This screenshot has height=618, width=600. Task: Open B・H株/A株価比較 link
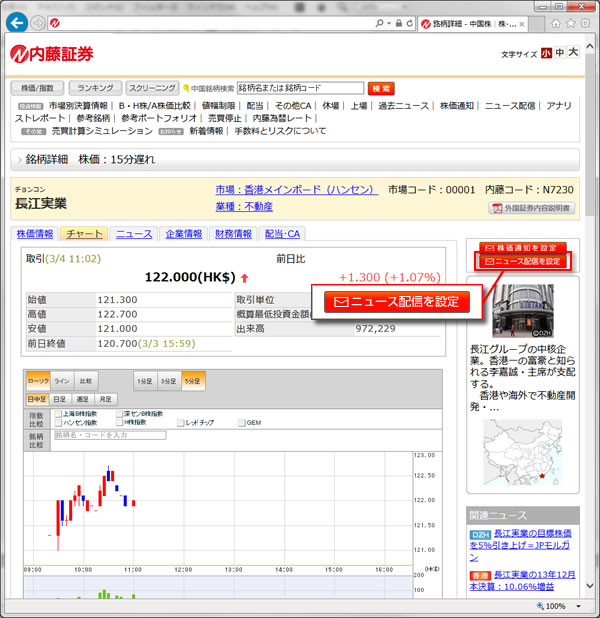155,106
